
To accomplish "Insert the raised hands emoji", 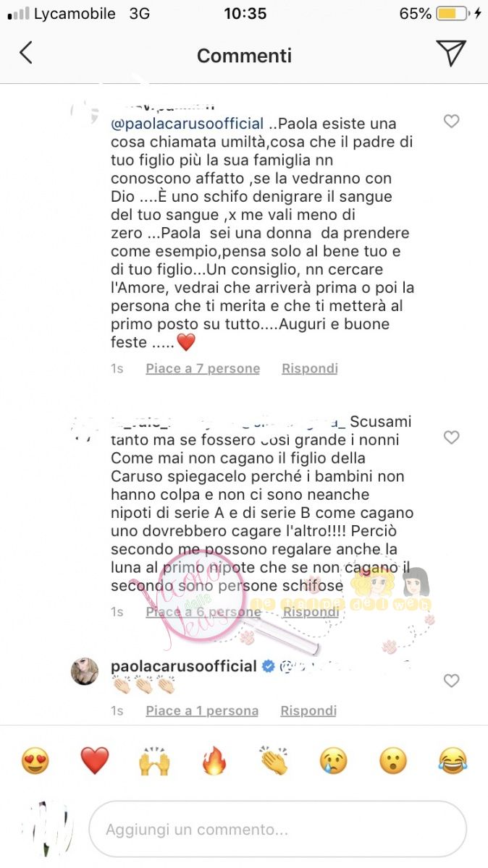I will coord(154,761).
